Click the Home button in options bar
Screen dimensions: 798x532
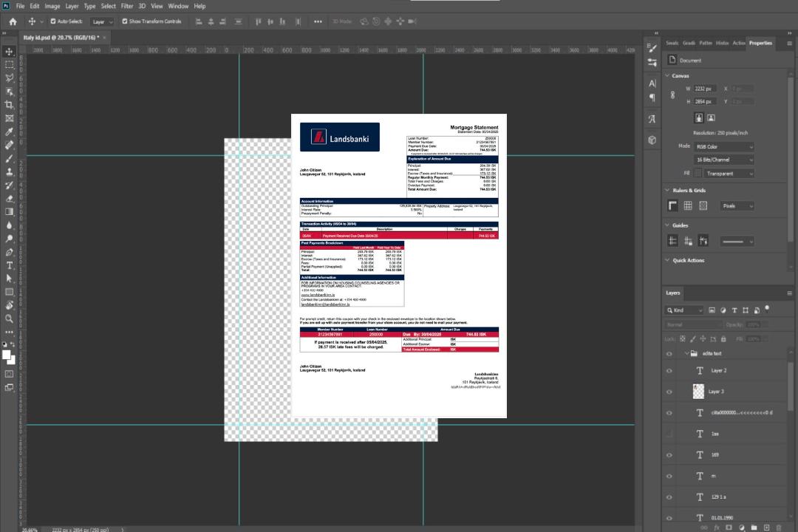tap(13, 21)
